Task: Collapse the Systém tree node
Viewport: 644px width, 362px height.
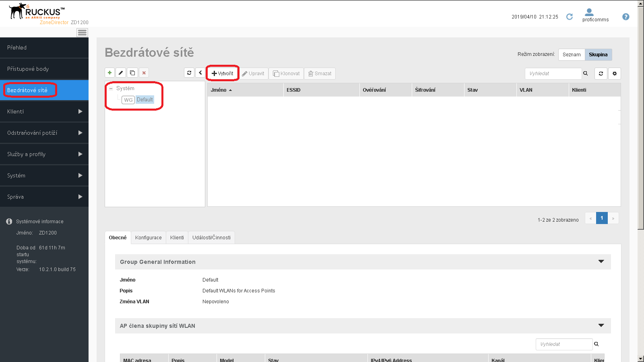Action: tap(111, 88)
